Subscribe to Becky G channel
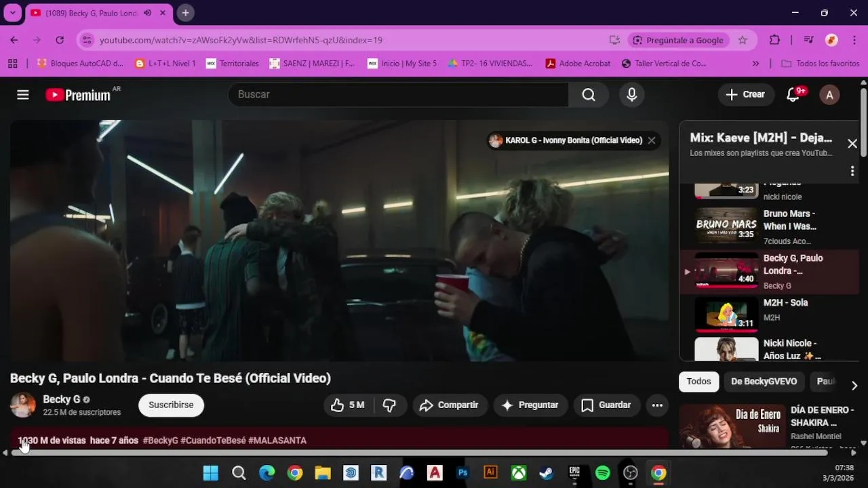 click(171, 405)
